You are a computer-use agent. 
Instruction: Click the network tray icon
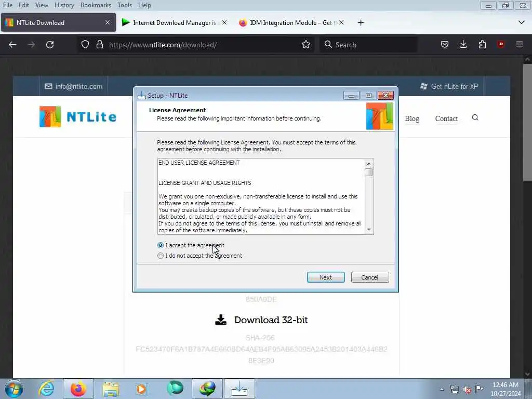pyautogui.click(x=454, y=390)
